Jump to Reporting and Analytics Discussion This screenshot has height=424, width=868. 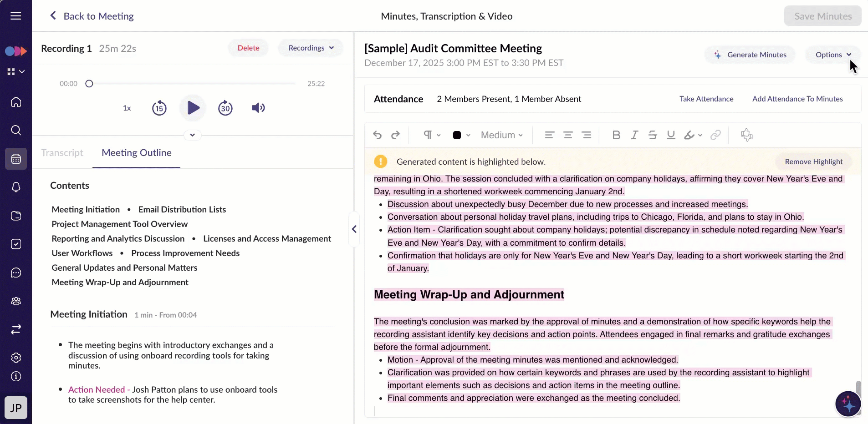[x=118, y=239]
